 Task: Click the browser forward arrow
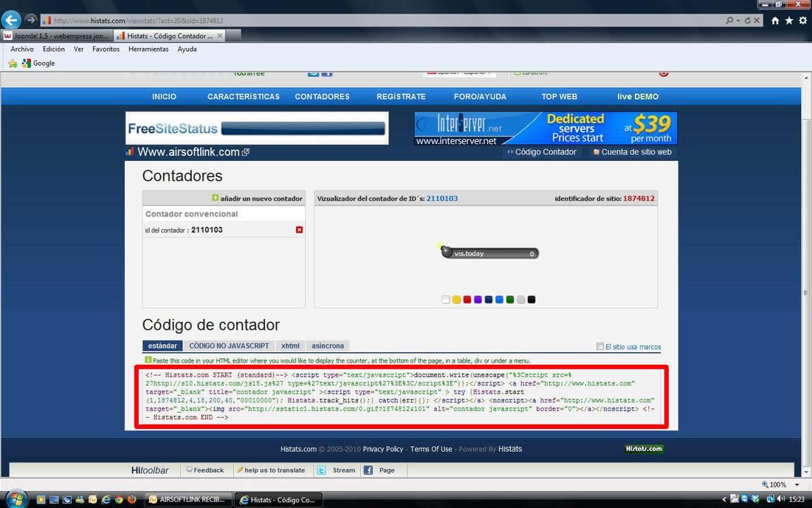click(31, 20)
